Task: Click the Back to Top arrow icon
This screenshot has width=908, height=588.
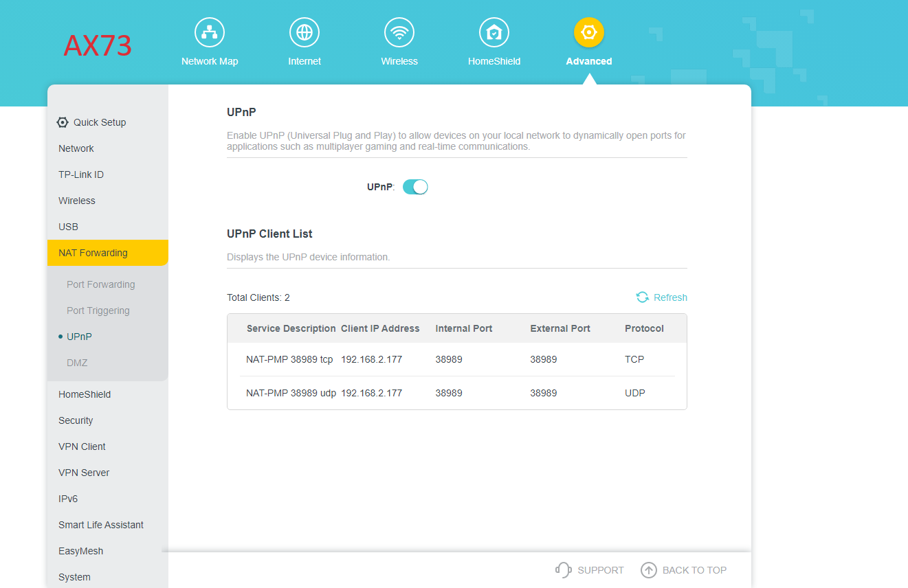Action: pos(649,570)
